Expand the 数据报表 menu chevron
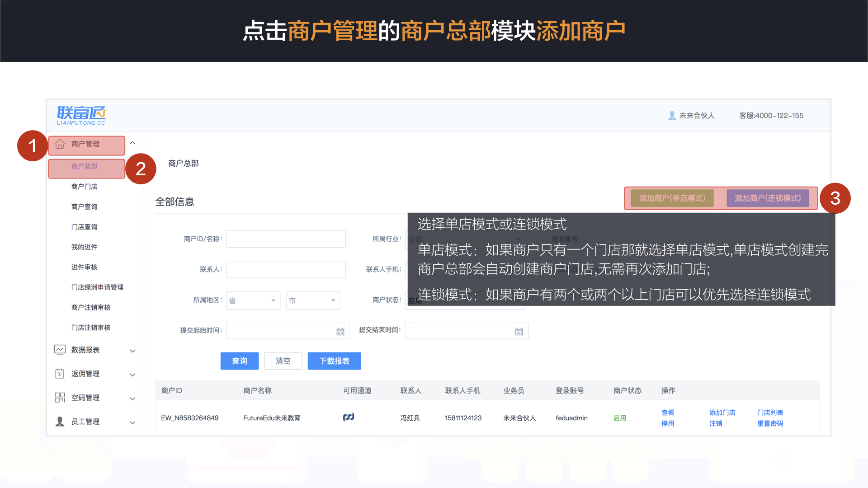Image resolution: width=868 pixels, height=488 pixels. [x=132, y=351]
